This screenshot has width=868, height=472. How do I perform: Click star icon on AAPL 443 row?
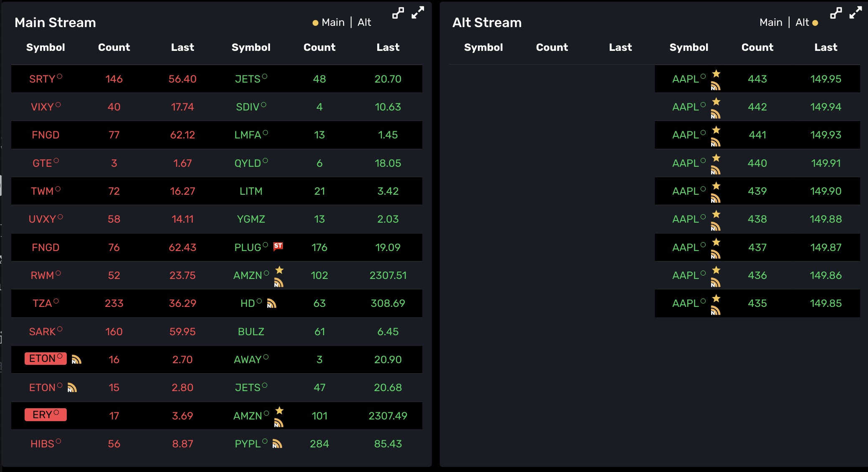[x=716, y=74]
